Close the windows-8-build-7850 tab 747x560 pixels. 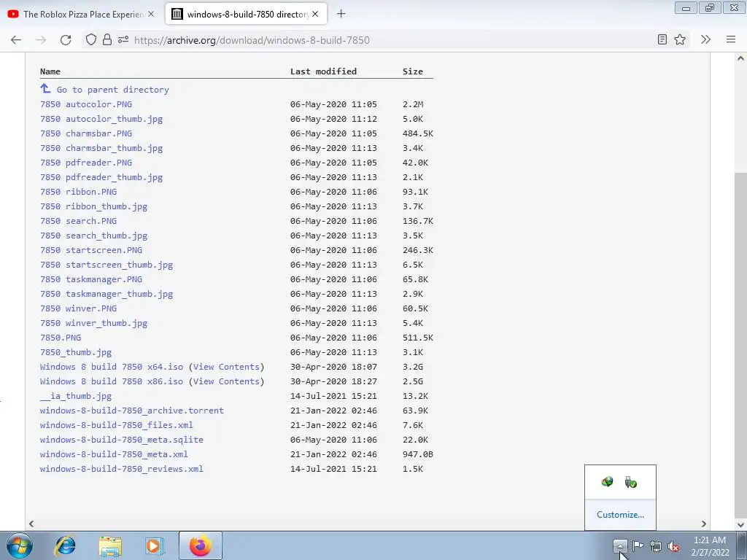pos(315,15)
